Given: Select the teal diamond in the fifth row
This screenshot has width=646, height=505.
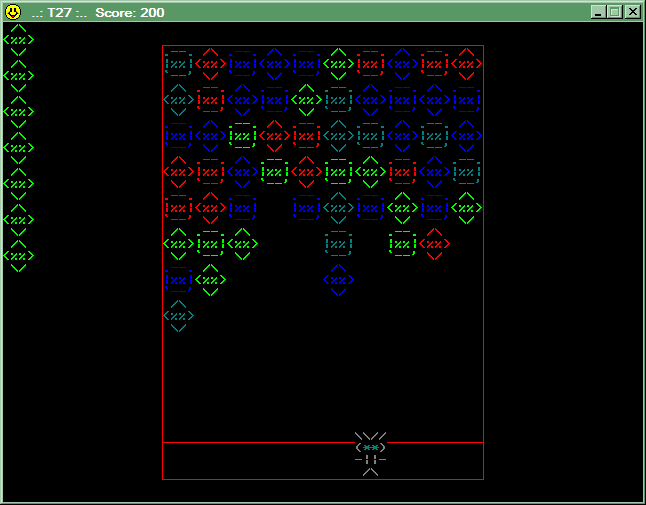Looking at the screenshot, I should tap(338, 208).
